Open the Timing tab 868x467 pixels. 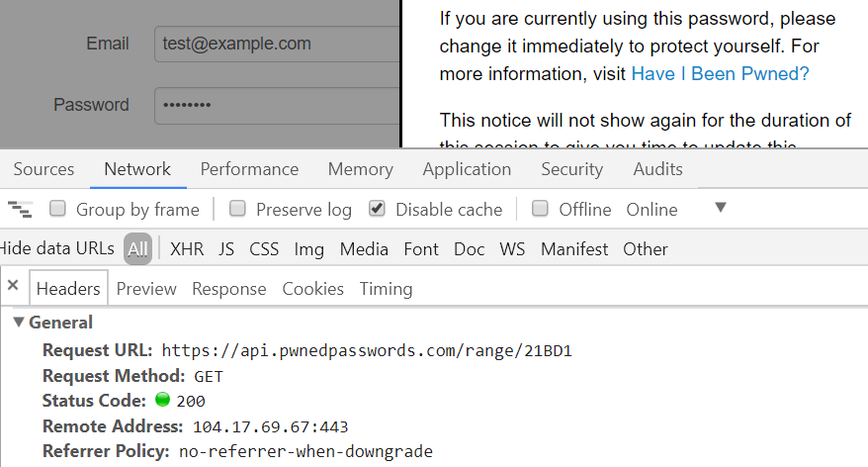[386, 289]
